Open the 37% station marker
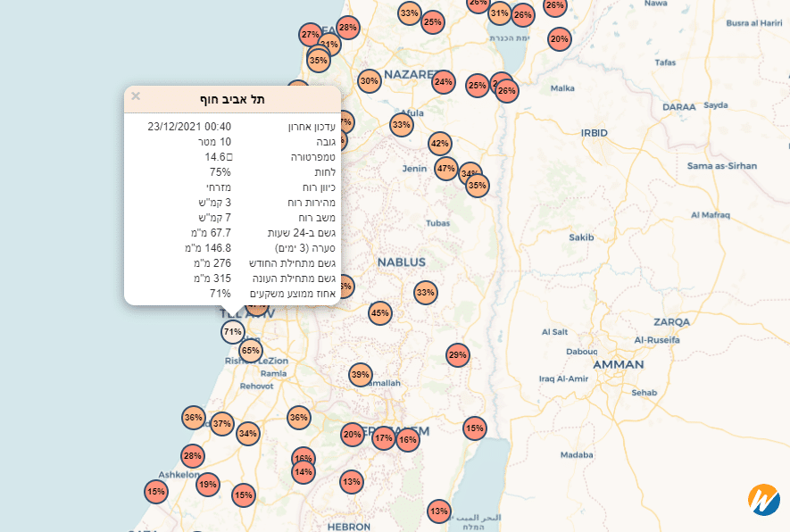The width and height of the screenshot is (790, 532). coord(221,424)
